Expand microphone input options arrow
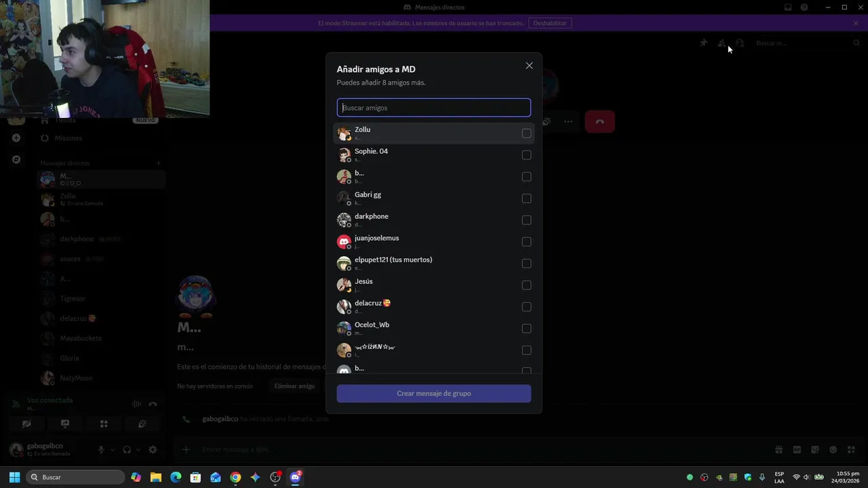The width and height of the screenshot is (868, 488). [x=113, y=449]
